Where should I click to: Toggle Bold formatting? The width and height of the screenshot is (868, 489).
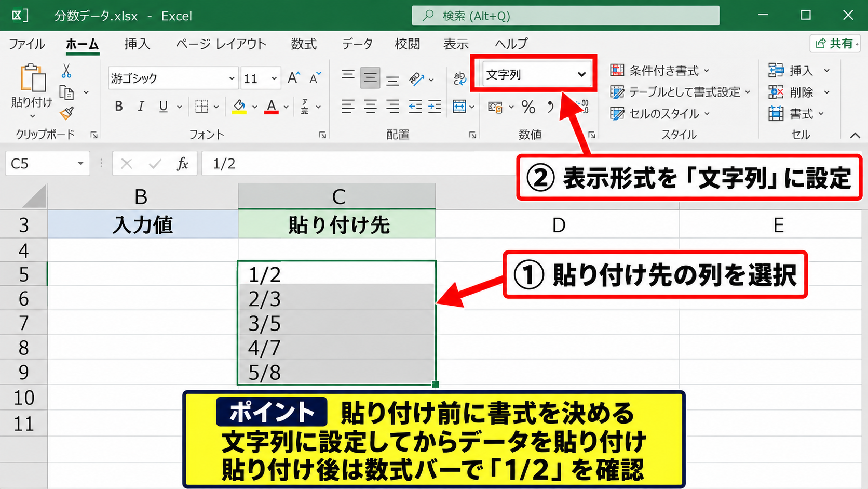pyautogui.click(x=119, y=107)
